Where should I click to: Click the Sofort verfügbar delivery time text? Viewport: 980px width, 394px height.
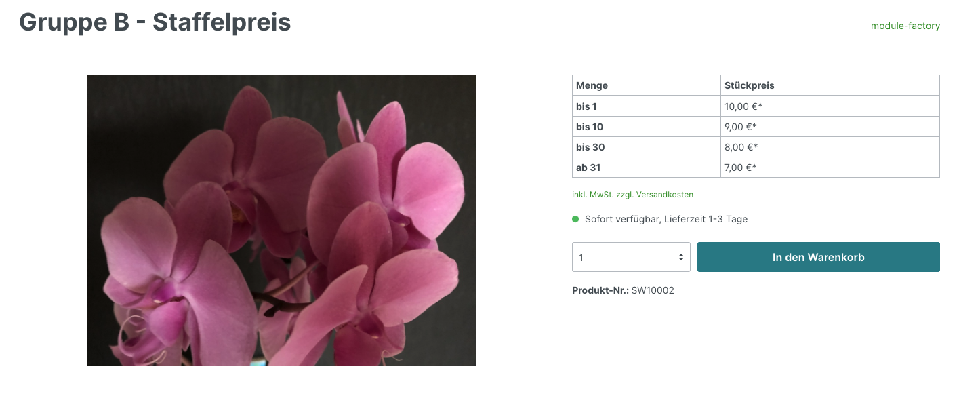click(666, 219)
